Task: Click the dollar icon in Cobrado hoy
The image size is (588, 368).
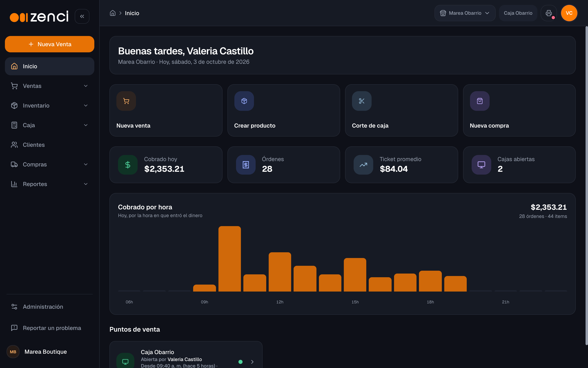Action: 128,165
